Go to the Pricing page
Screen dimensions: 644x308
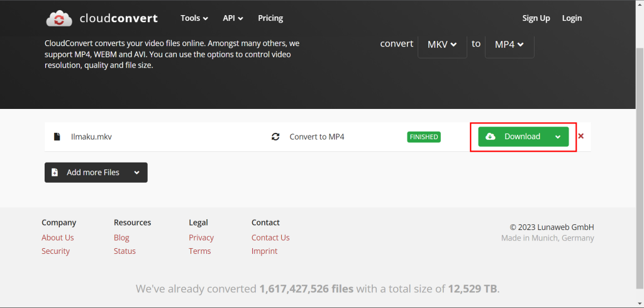point(270,18)
